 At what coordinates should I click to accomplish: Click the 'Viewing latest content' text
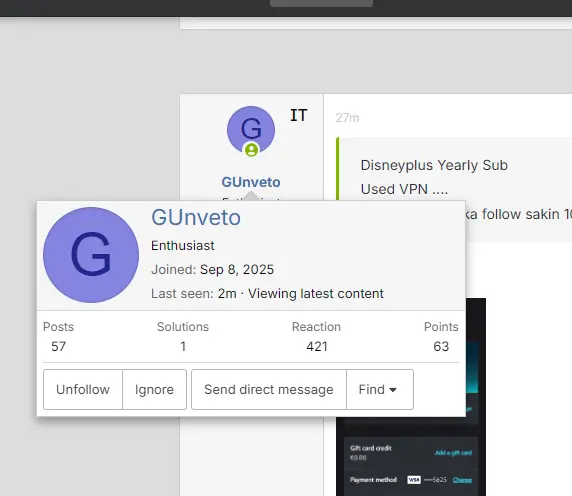point(316,294)
